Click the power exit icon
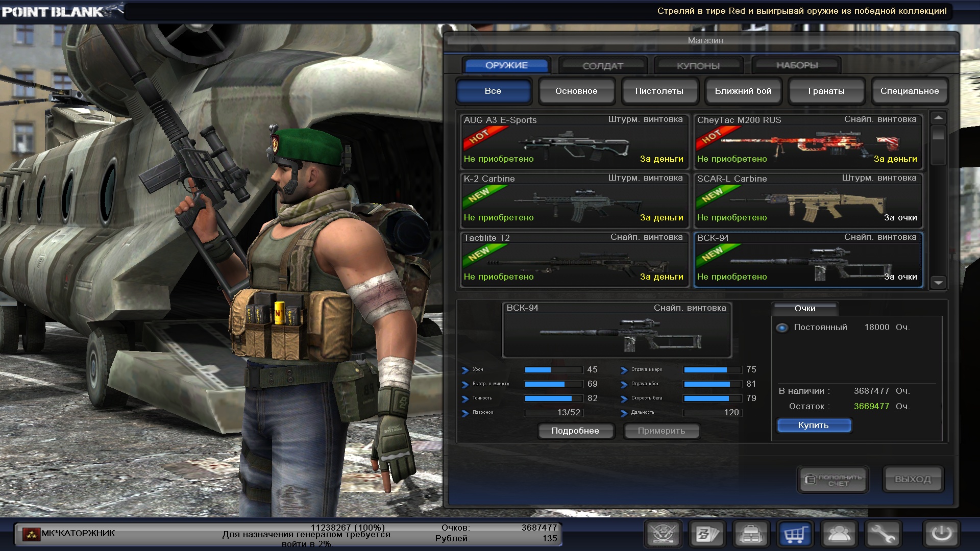This screenshot has height=551, width=980. tap(942, 534)
